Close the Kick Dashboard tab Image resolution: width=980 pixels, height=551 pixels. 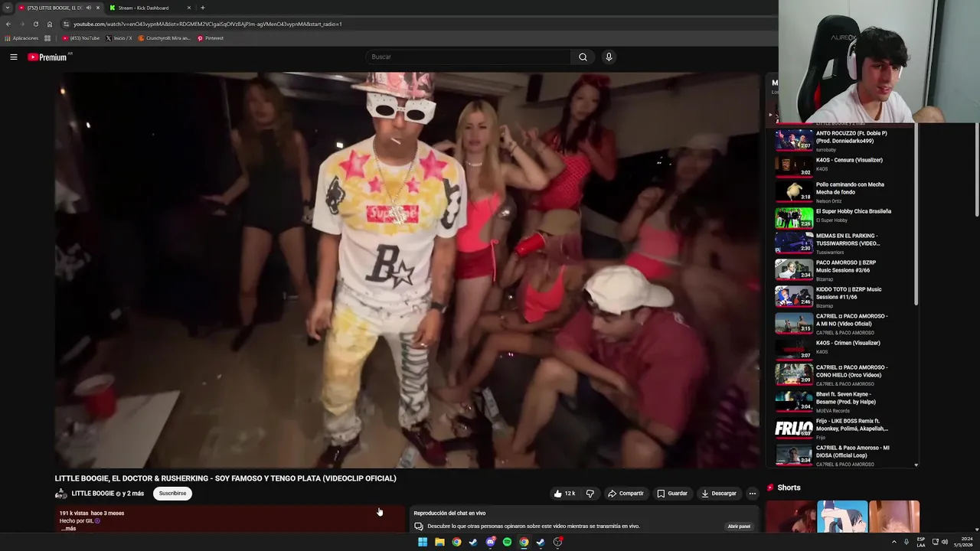189,8
